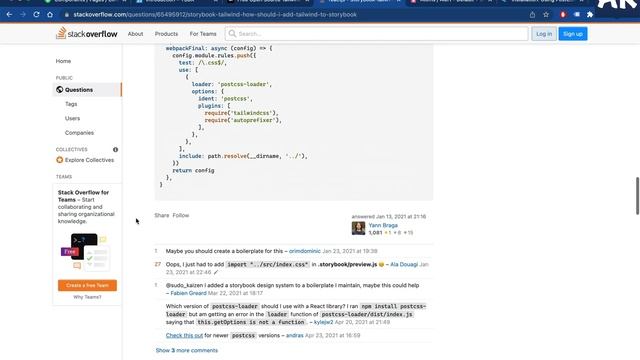The image size is (640, 360).
Task: Go forward with browser forward arrow
Action: point(23,15)
